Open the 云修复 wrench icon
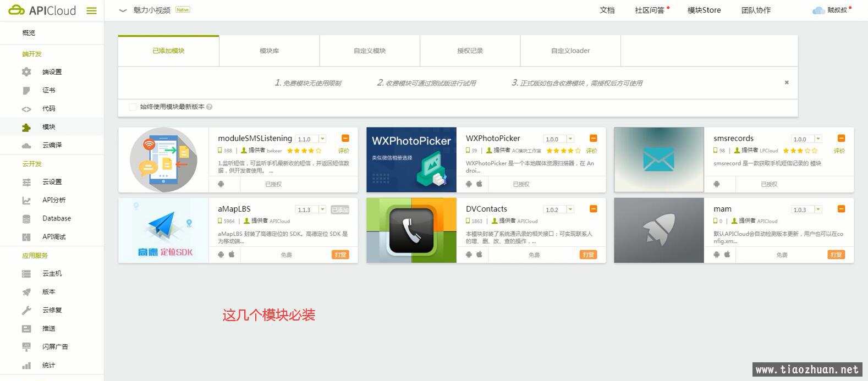868x381 pixels. coord(26,310)
